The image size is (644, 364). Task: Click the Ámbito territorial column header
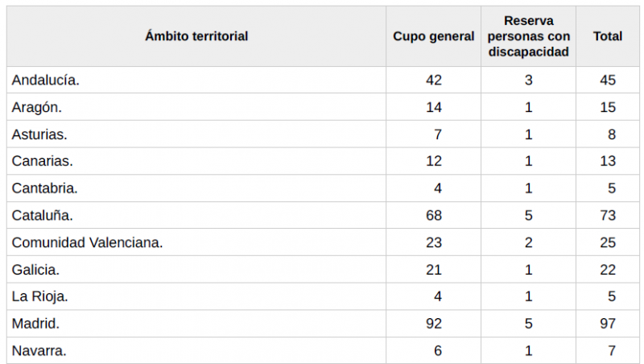(196, 36)
